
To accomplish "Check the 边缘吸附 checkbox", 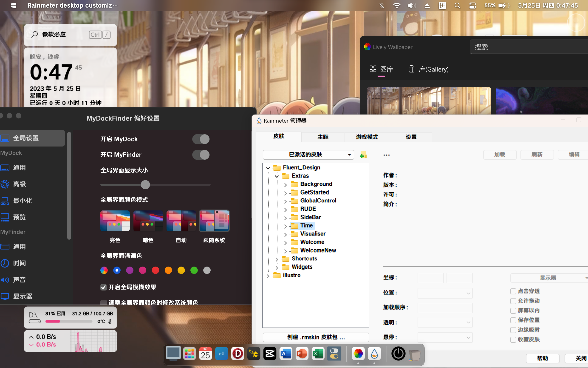I will pos(513,330).
